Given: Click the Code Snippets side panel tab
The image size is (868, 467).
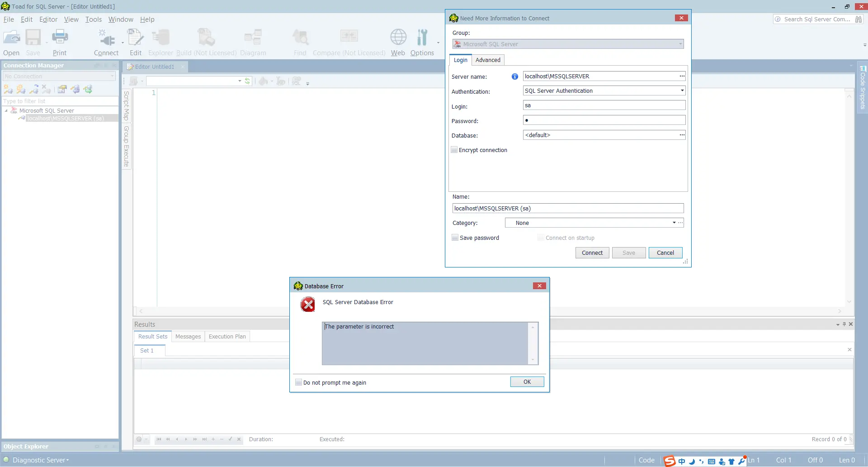Looking at the screenshot, I should pos(863,88).
